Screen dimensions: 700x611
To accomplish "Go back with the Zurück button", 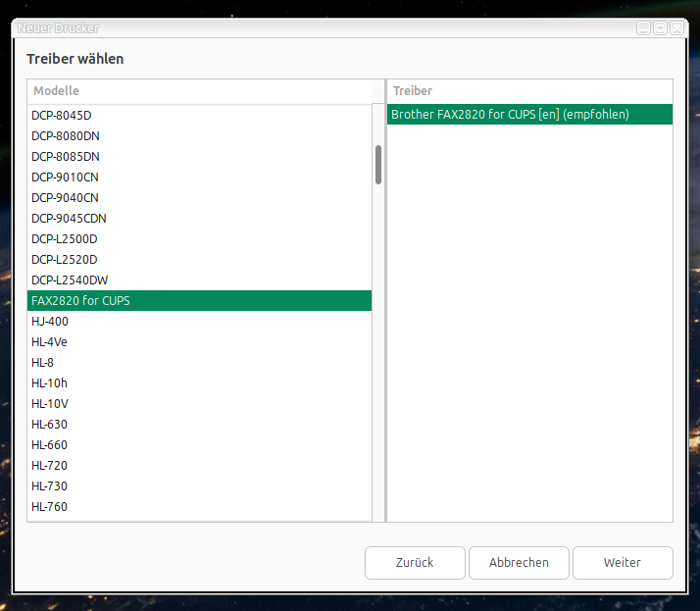I will coord(415,563).
